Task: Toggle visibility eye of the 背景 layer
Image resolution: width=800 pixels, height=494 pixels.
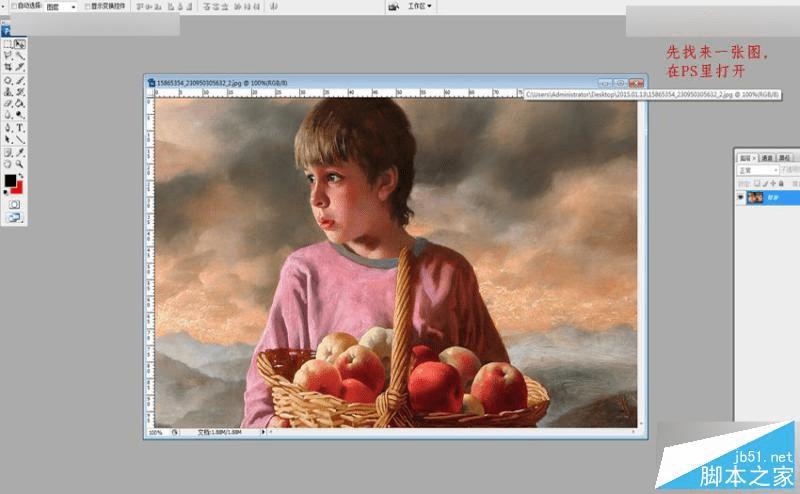Action: [741, 197]
